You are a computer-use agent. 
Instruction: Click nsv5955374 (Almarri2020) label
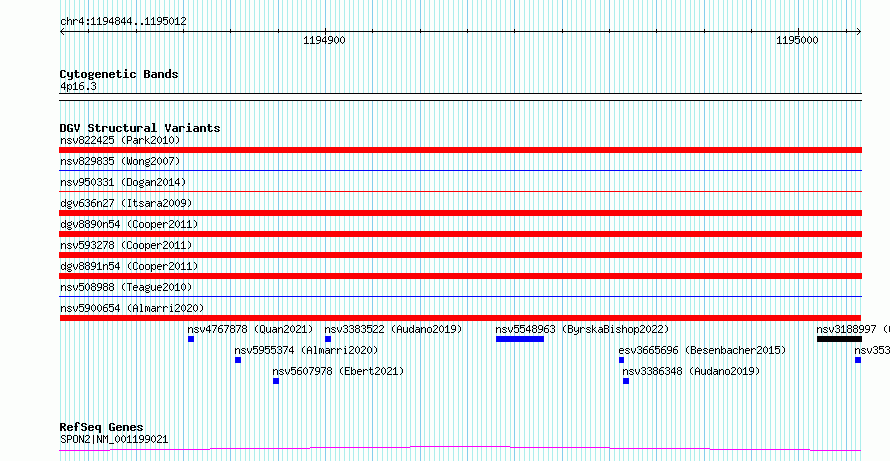pos(306,350)
